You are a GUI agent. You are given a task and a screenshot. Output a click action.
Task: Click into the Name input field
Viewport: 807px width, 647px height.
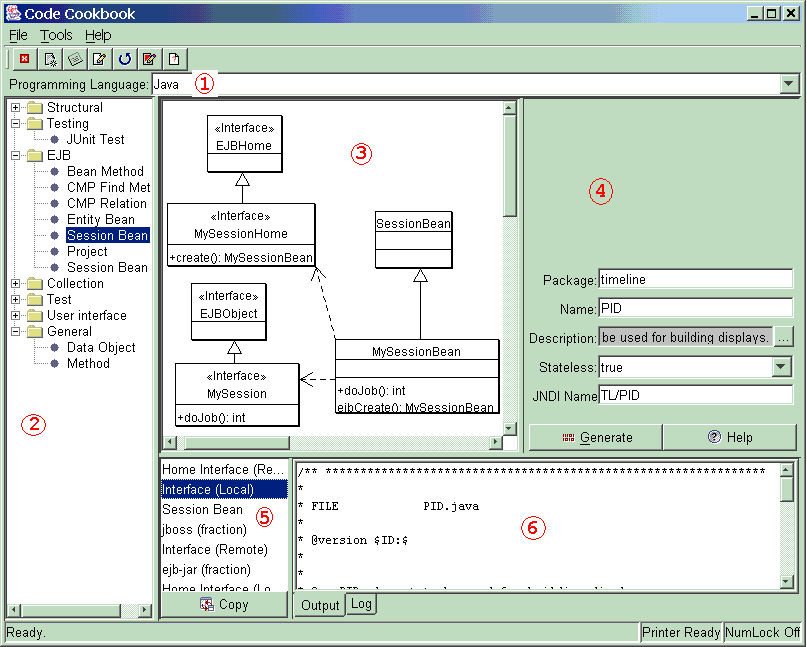click(695, 308)
